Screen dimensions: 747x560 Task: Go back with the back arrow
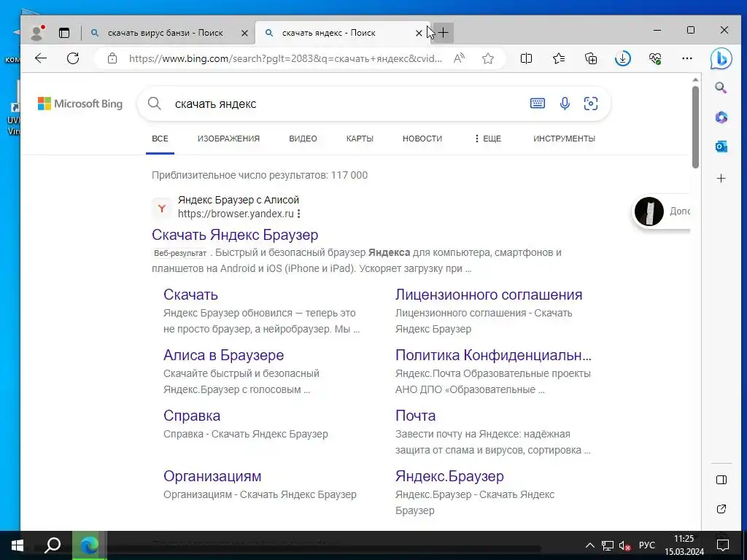pos(41,58)
